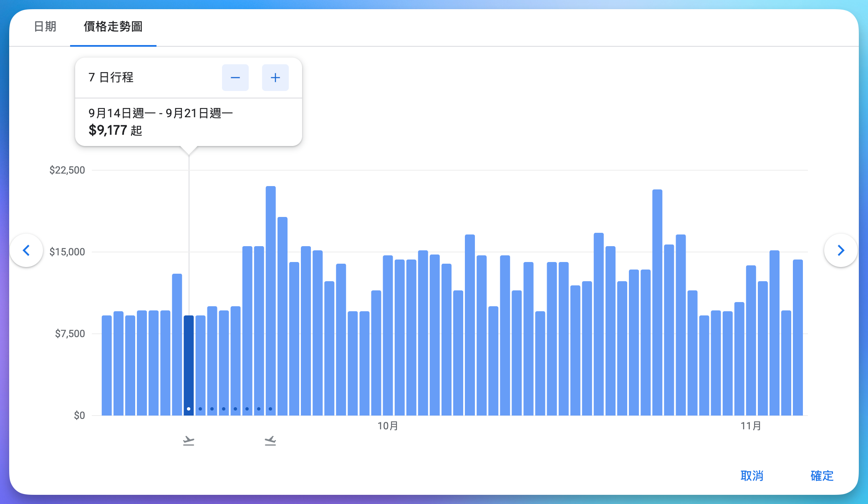Pick the tallest bar on September 21
Viewport: 868px width, 504px height.
point(271,301)
